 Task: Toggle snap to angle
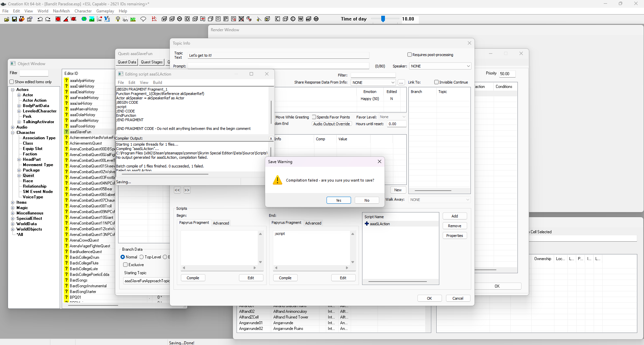click(66, 19)
